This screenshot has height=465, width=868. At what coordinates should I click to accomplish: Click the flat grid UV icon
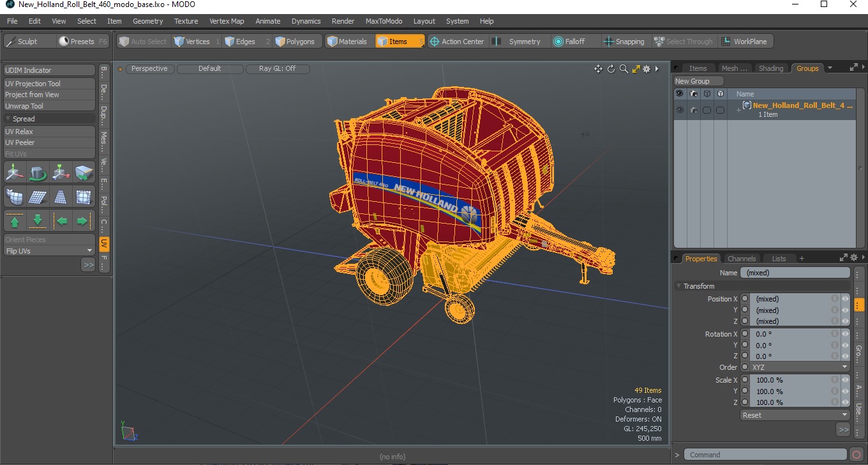[x=38, y=197]
